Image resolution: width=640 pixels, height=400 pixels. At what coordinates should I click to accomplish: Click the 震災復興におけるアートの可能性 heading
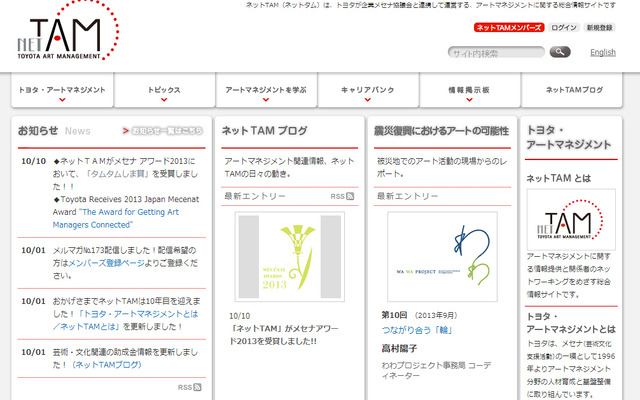click(x=441, y=131)
